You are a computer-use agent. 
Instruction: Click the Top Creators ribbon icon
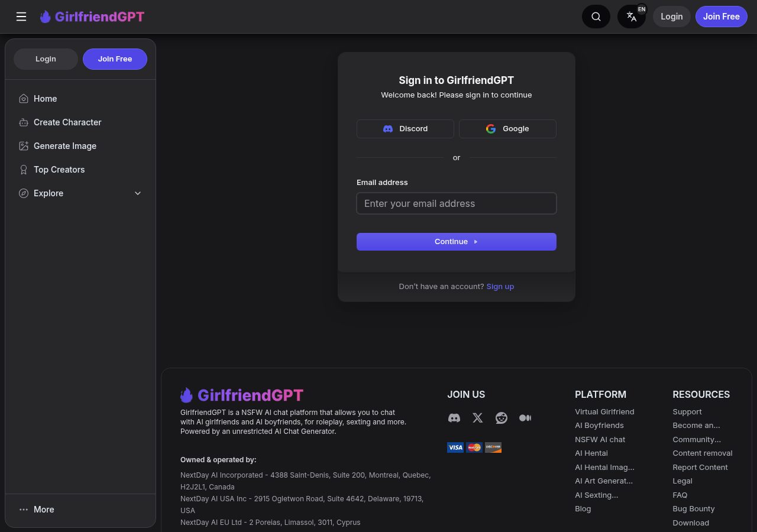[x=24, y=170]
